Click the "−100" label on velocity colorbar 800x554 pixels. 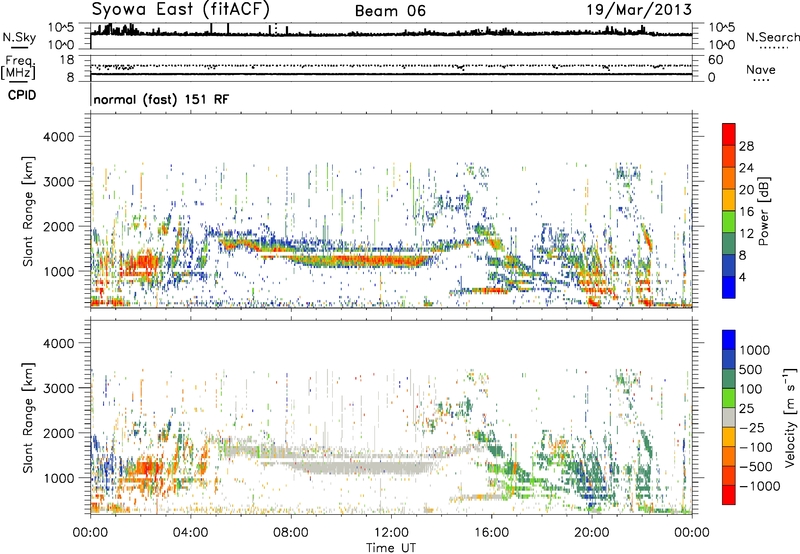point(756,447)
